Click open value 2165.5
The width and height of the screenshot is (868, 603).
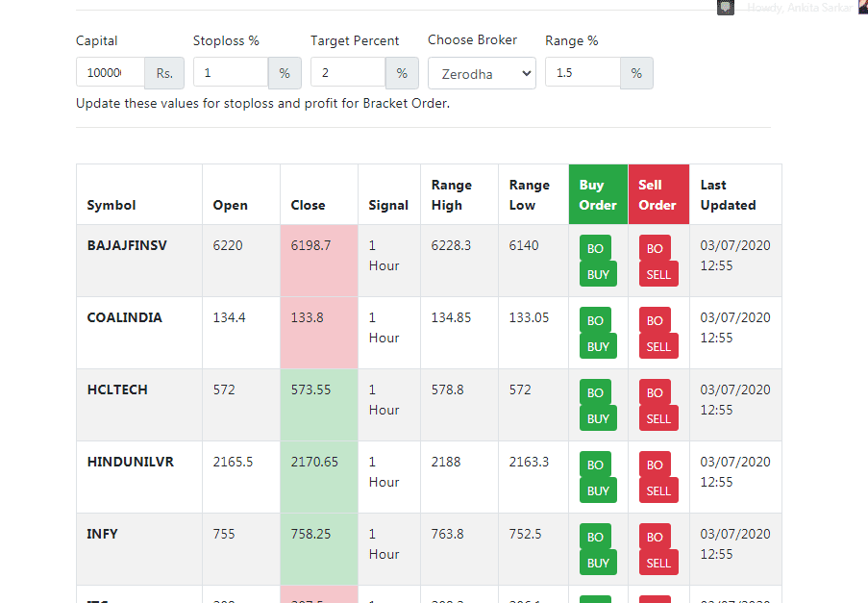(233, 462)
